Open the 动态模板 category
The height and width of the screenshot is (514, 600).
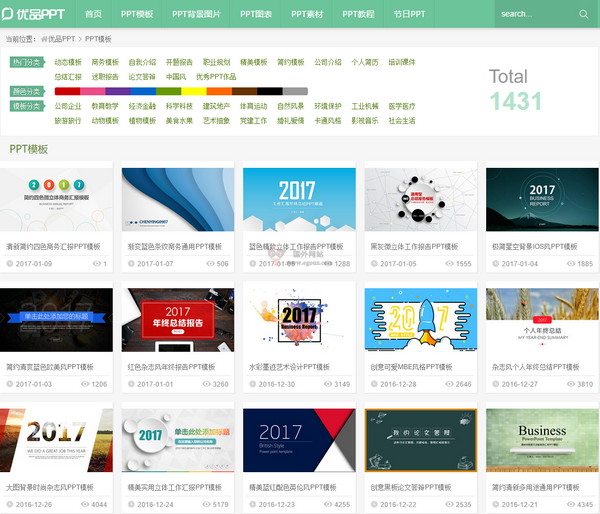pyautogui.click(x=68, y=62)
